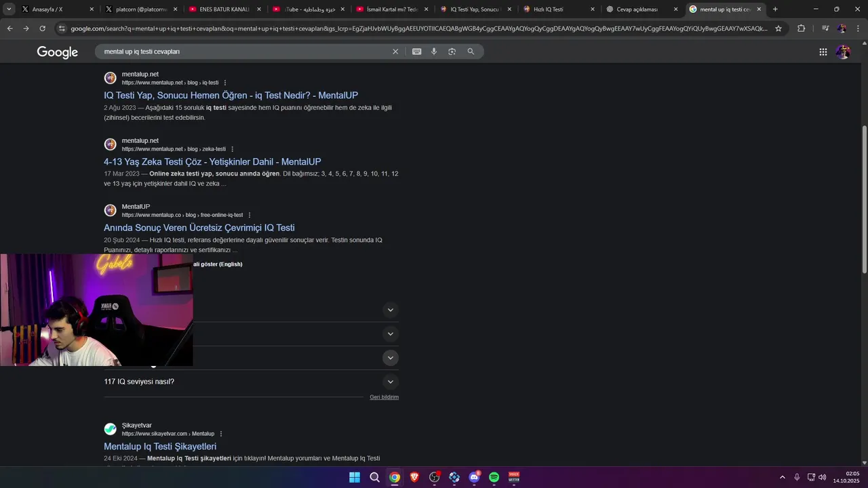Go to Google homepage via logo

pyautogui.click(x=58, y=52)
